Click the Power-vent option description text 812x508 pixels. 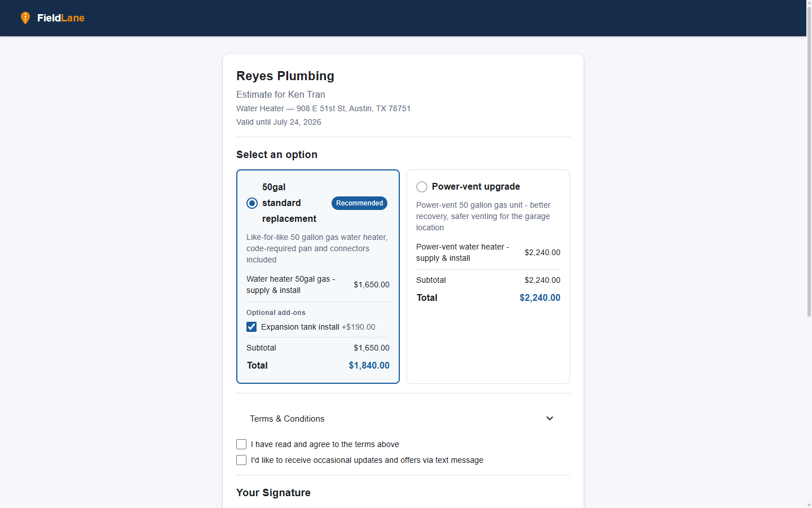[x=483, y=216]
